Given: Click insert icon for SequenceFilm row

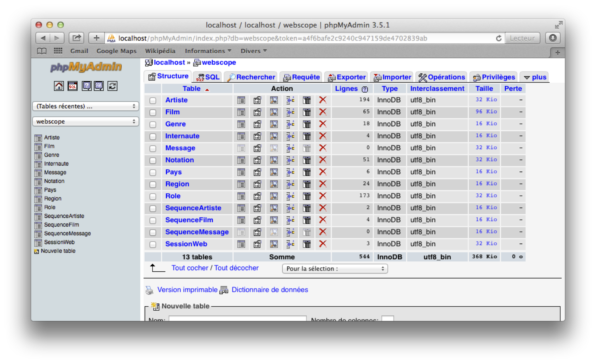Looking at the screenshot, I should pos(290,220).
